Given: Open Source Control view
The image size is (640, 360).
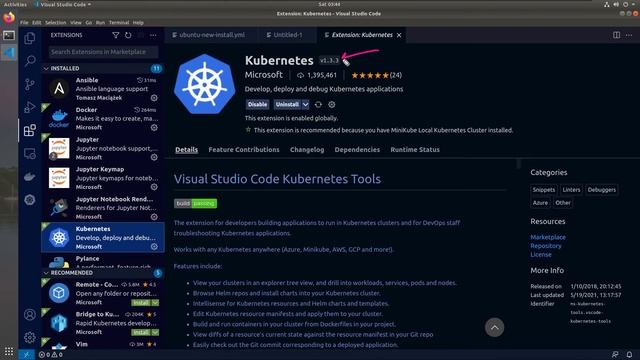Looking at the screenshot, I should 29,84.
